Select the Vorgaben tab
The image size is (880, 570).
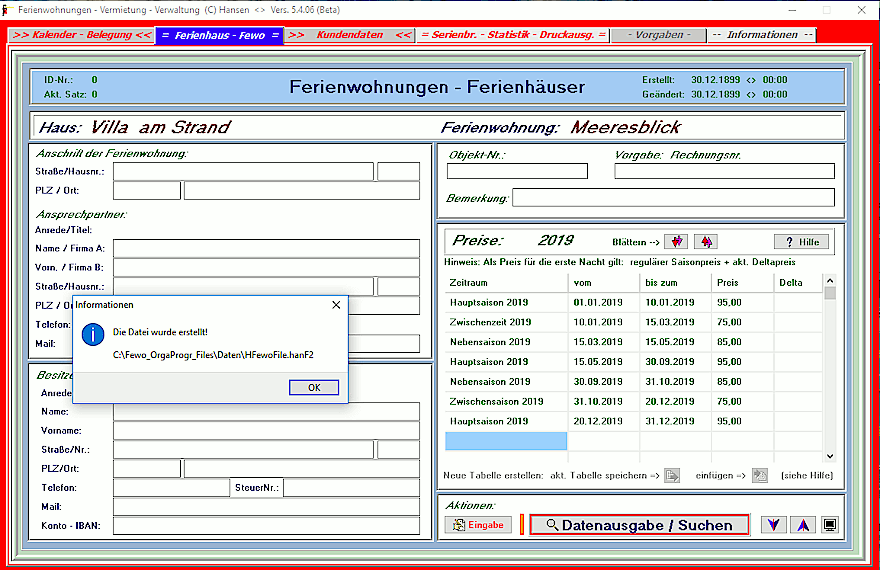click(658, 35)
